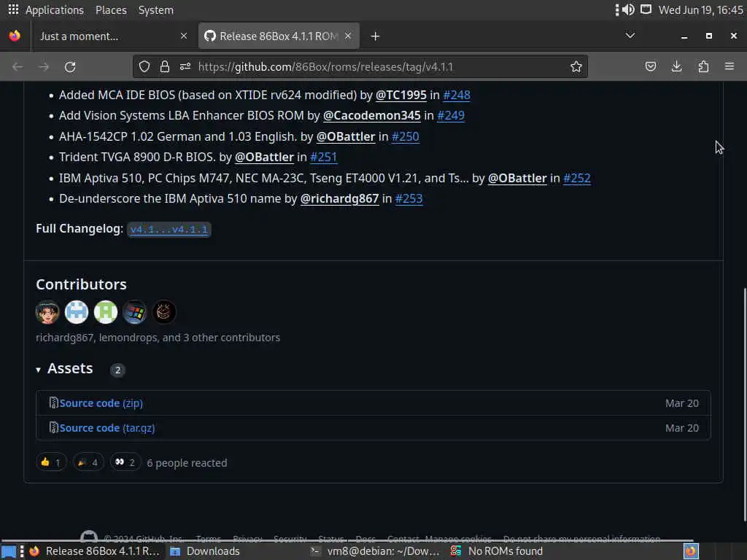
Task: Click eyes reaction with count 2
Action: (125, 462)
